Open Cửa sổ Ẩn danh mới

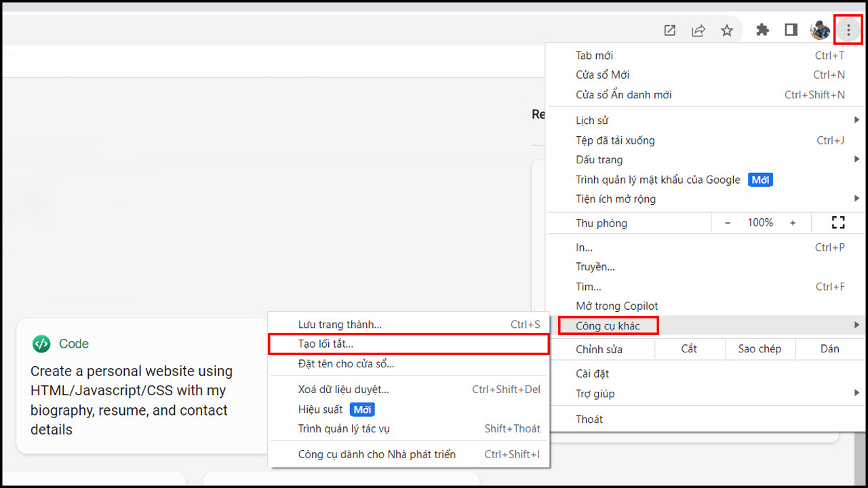coord(705,95)
